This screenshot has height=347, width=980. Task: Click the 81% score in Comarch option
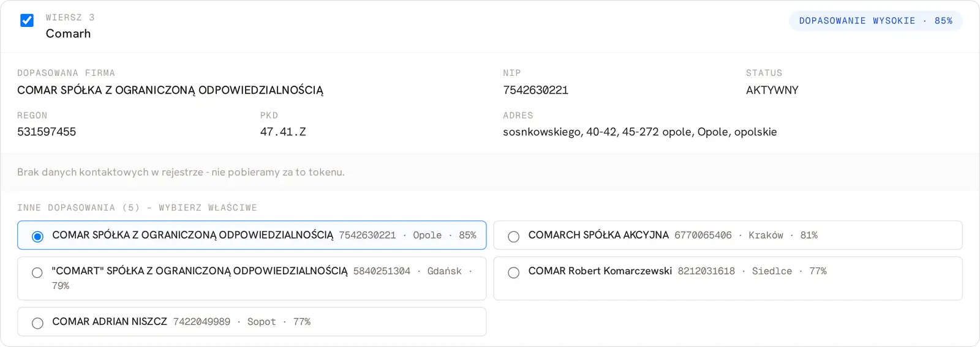809,235
